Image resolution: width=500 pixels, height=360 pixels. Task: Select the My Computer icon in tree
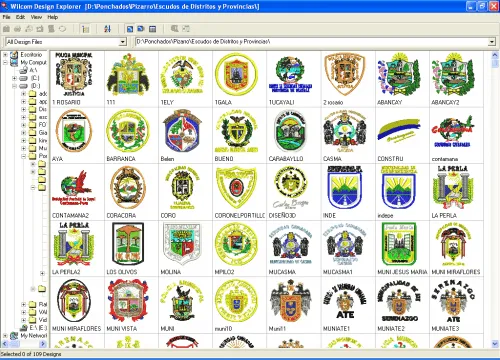[x=14, y=62]
